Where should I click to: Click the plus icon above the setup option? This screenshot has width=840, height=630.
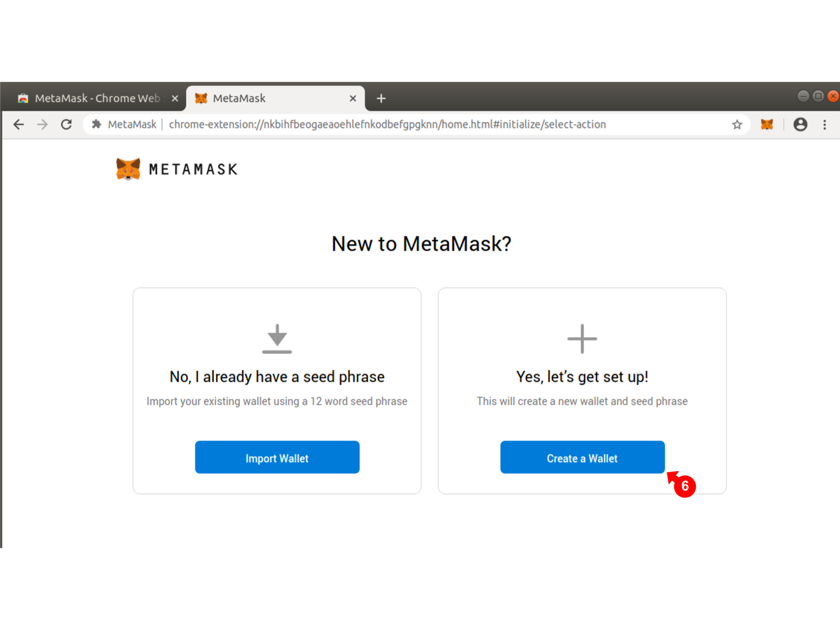coord(582,339)
